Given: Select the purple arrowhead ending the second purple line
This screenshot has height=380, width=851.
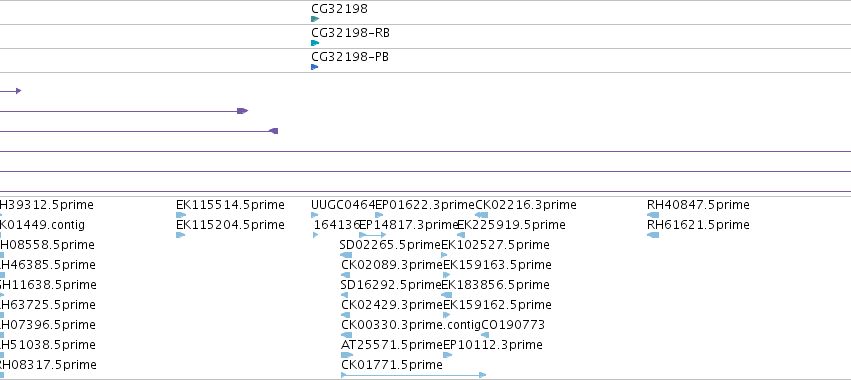Looking at the screenshot, I should tap(243, 111).
